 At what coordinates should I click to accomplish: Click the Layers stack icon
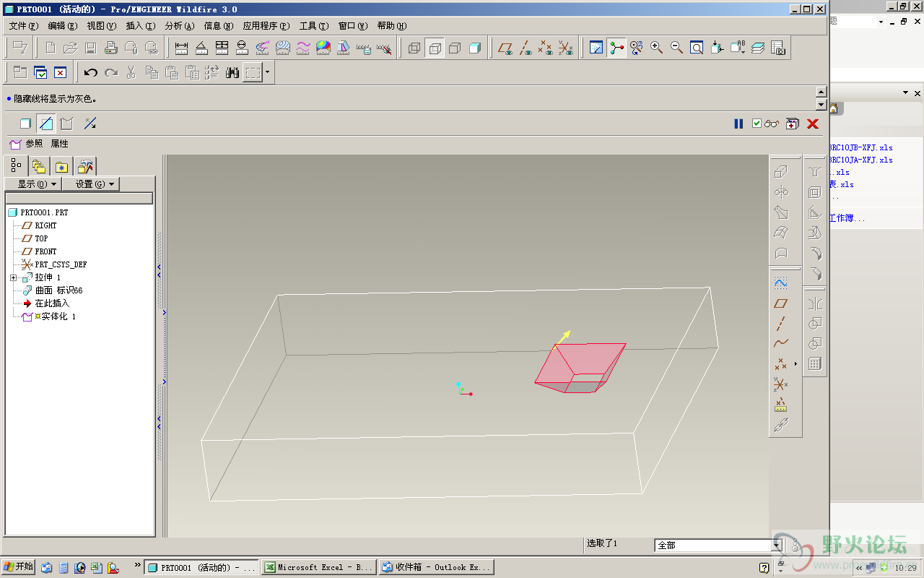(758, 48)
